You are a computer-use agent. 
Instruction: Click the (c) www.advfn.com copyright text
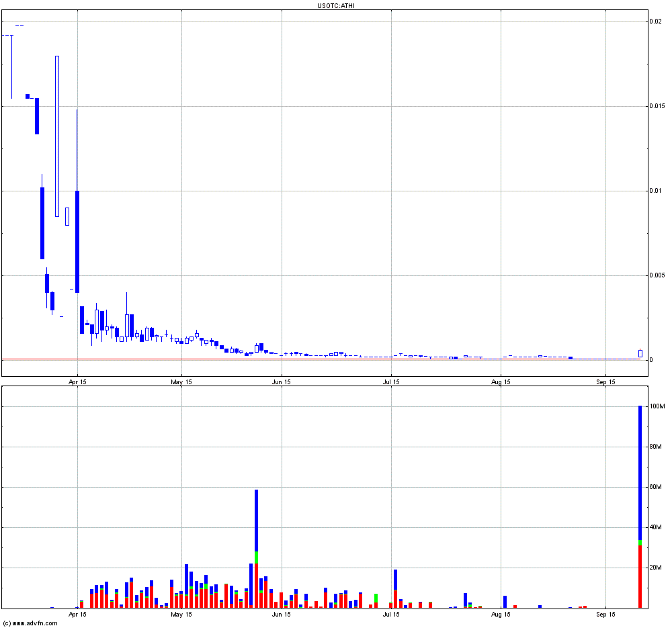pyautogui.click(x=30, y=623)
